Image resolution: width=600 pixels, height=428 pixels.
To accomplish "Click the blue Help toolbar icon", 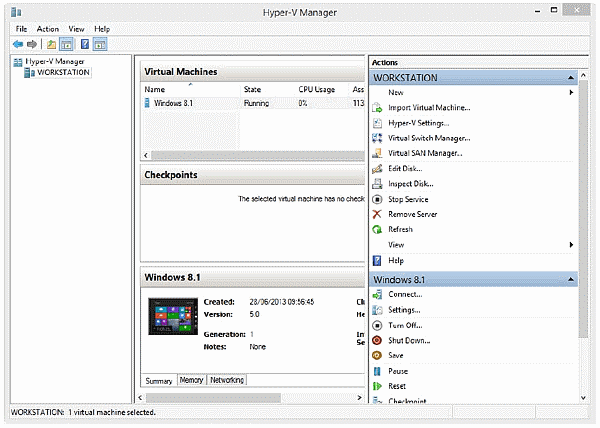I will coord(85,44).
